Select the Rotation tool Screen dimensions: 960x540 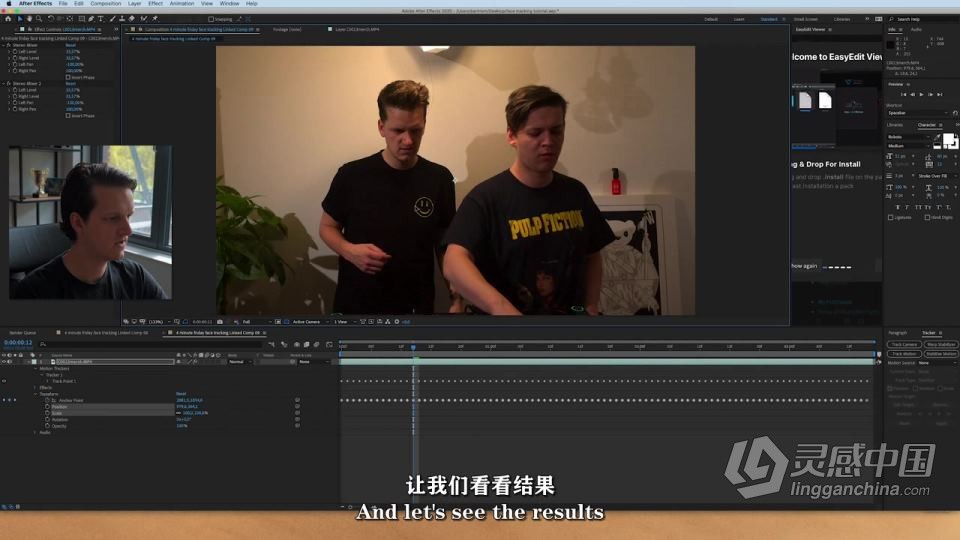[x=51, y=19]
